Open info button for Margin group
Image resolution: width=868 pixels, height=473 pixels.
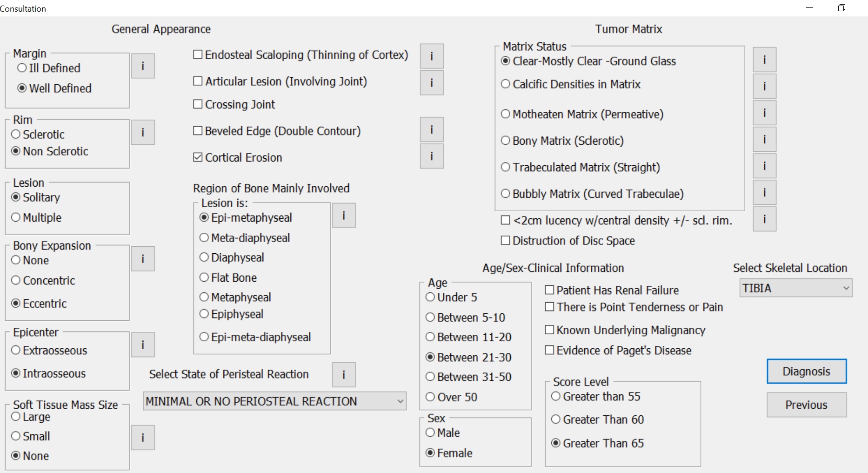(x=143, y=66)
